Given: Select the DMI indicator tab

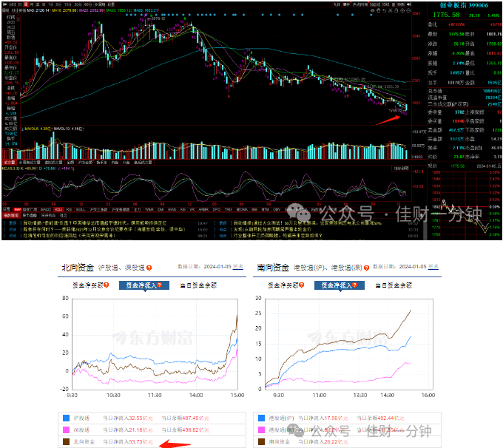Looking at the screenshot, I should [x=161, y=209].
